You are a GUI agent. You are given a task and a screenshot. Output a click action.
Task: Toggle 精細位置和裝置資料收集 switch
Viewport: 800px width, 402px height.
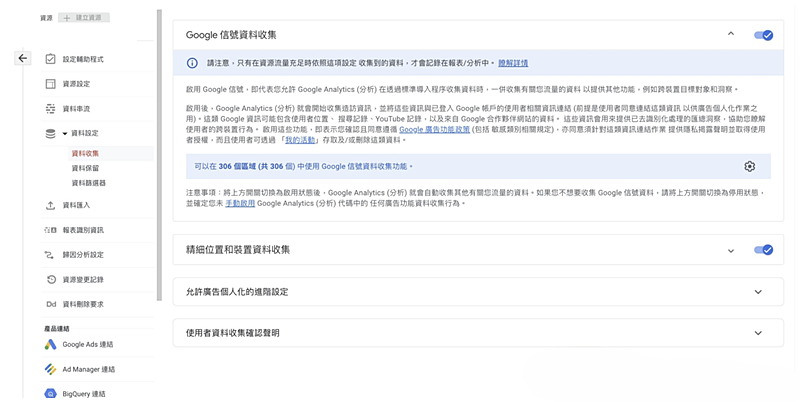[763, 250]
